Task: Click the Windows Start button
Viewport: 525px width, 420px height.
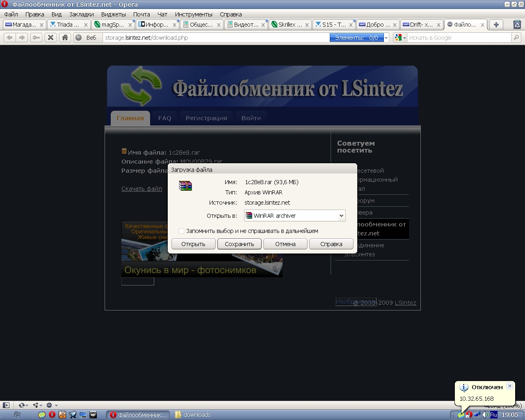Action: (x=17, y=415)
